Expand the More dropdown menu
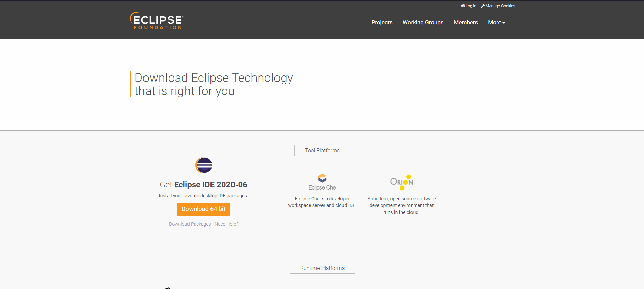This screenshot has width=644, height=289. (x=496, y=22)
